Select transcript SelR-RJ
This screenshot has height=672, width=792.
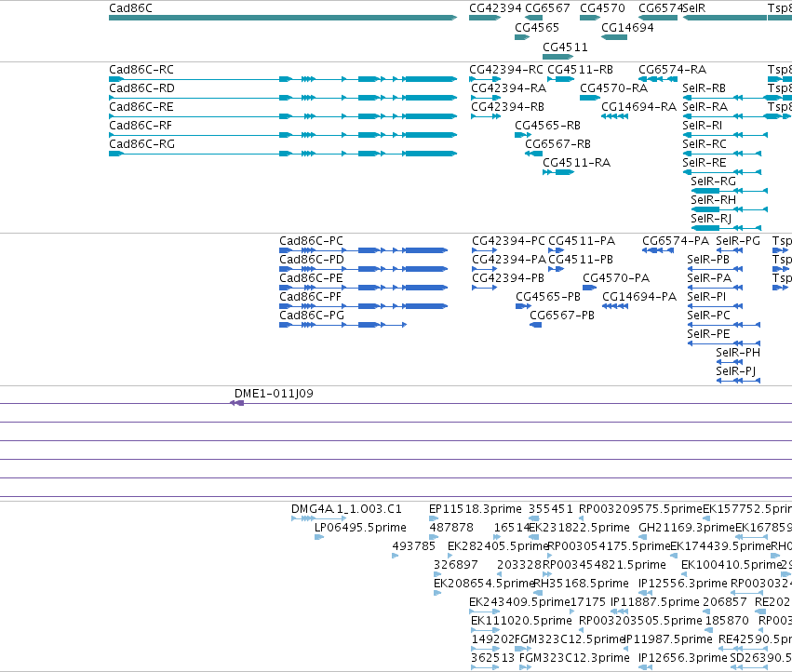[726, 228]
